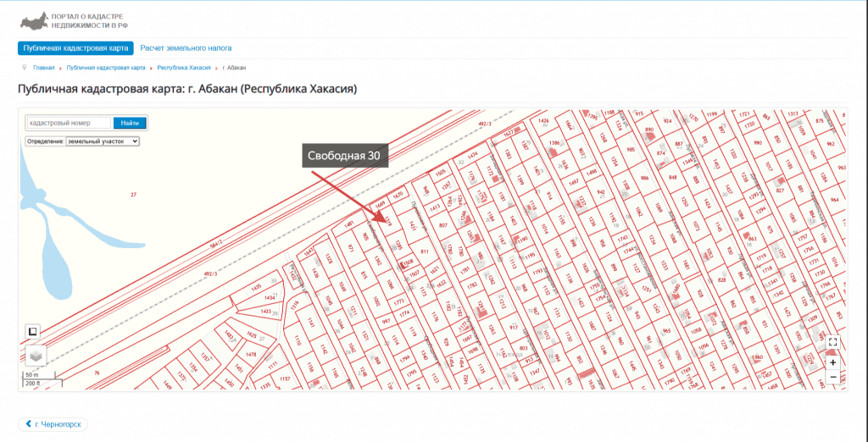Open the map layers switcher

point(36,356)
